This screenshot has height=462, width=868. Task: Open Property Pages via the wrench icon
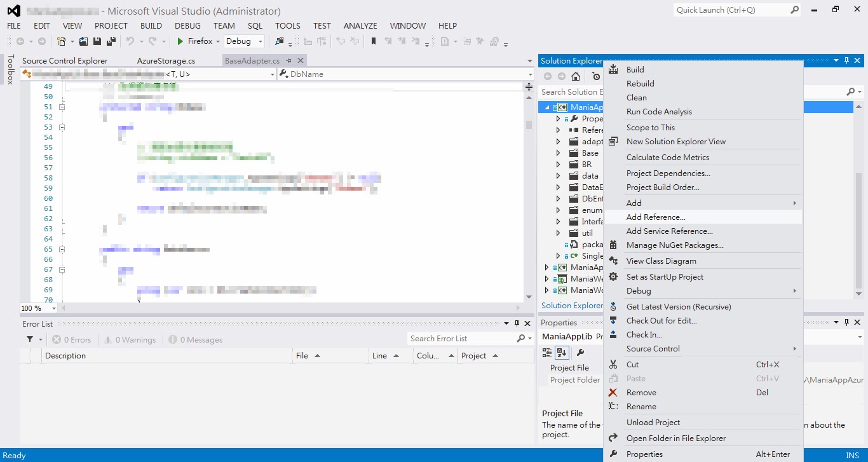click(x=580, y=353)
